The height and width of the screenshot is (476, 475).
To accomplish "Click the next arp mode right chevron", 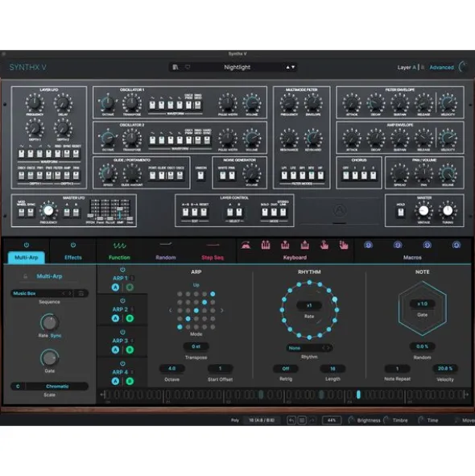I will [x=222, y=310].
